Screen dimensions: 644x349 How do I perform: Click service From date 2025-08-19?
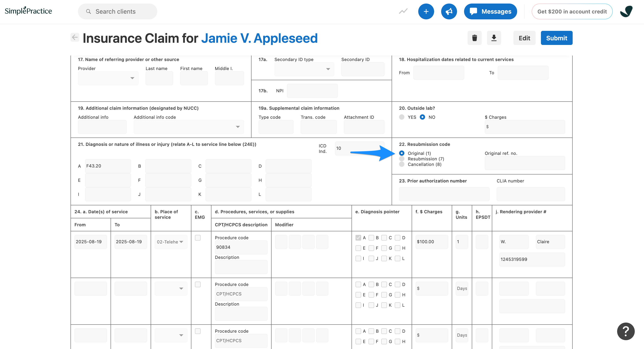point(91,242)
